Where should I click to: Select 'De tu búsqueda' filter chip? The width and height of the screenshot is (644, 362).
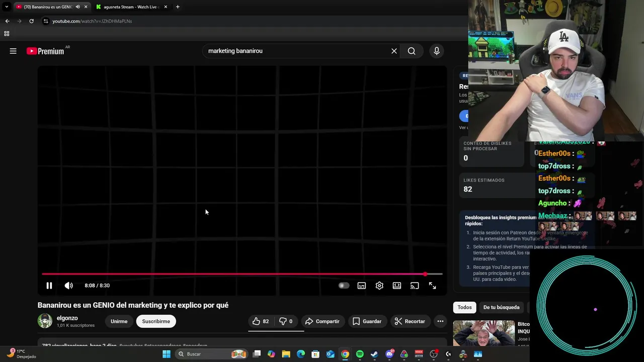click(501, 307)
